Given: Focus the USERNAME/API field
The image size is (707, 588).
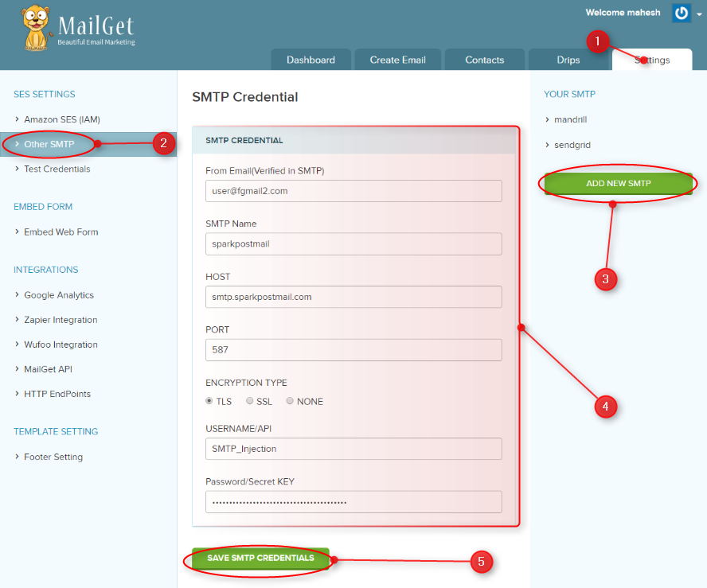Looking at the screenshot, I should pos(353,449).
